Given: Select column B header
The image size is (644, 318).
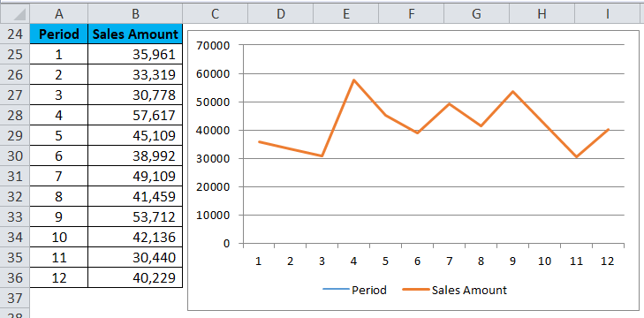Looking at the screenshot, I should (x=135, y=14).
